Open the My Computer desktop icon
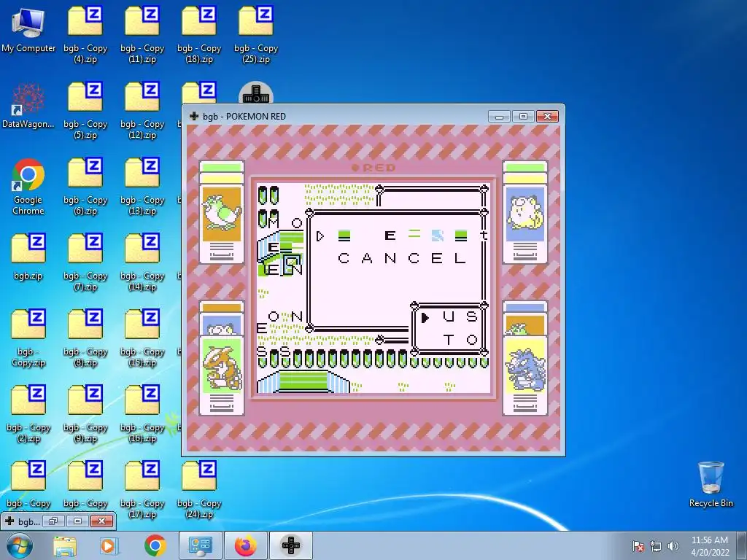 tap(28, 29)
